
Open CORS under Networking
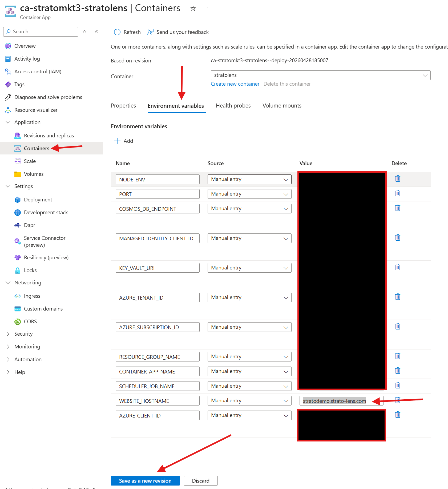(30, 321)
